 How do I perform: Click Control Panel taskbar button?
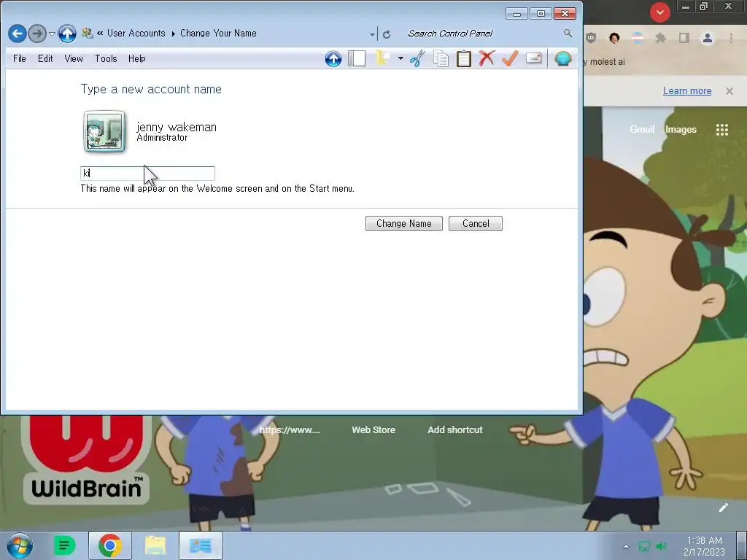coord(201,545)
